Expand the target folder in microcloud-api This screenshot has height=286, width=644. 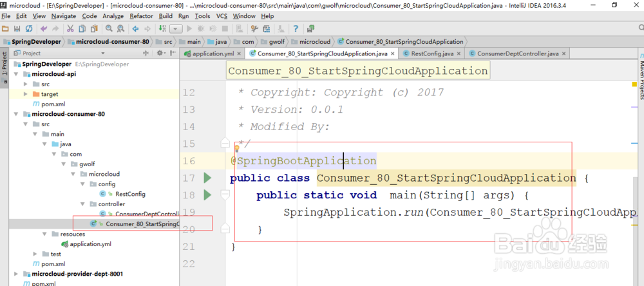click(x=26, y=94)
